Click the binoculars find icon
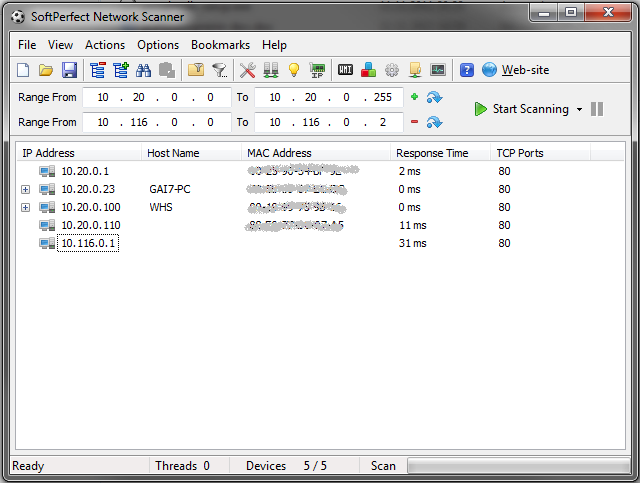Image resolution: width=640 pixels, height=483 pixels. [143, 70]
